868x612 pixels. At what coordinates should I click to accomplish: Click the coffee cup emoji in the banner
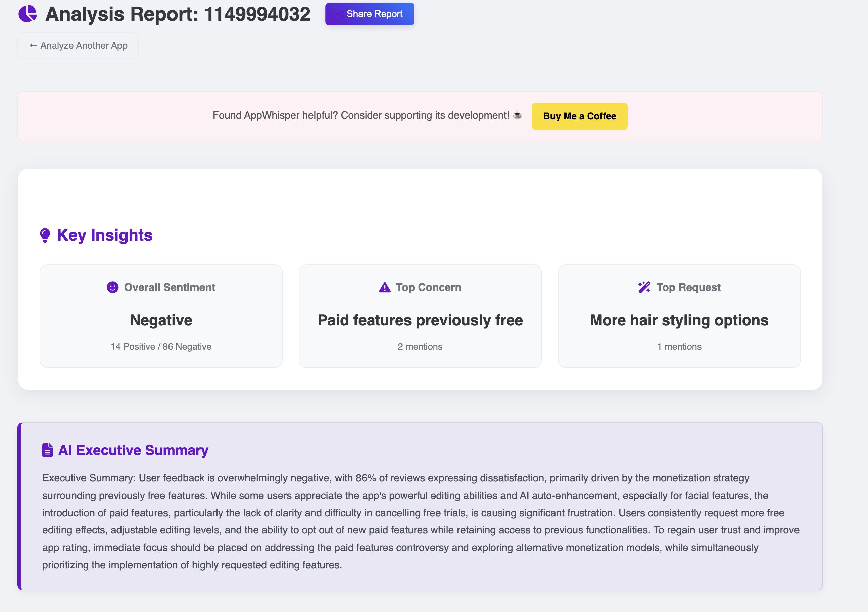point(517,115)
